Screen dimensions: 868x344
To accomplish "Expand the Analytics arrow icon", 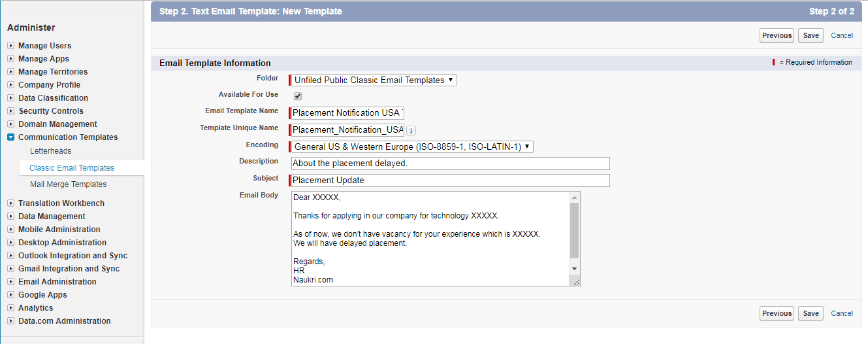I will [11, 308].
